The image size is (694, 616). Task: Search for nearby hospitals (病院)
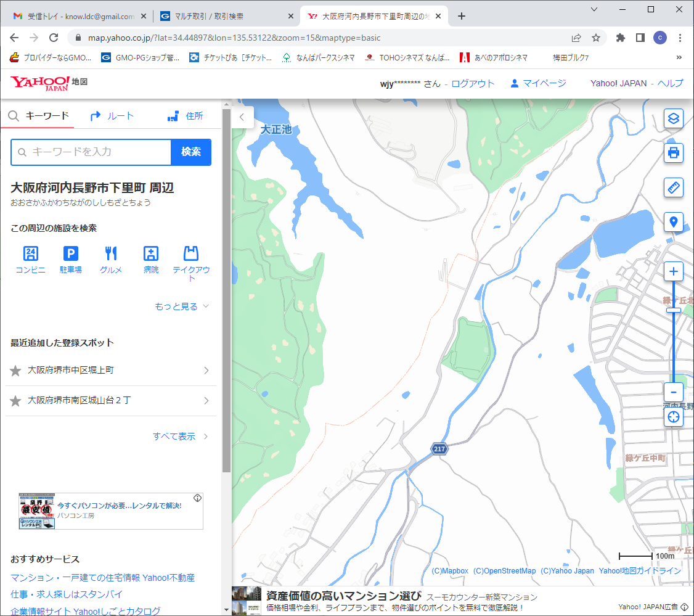[x=151, y=259]
